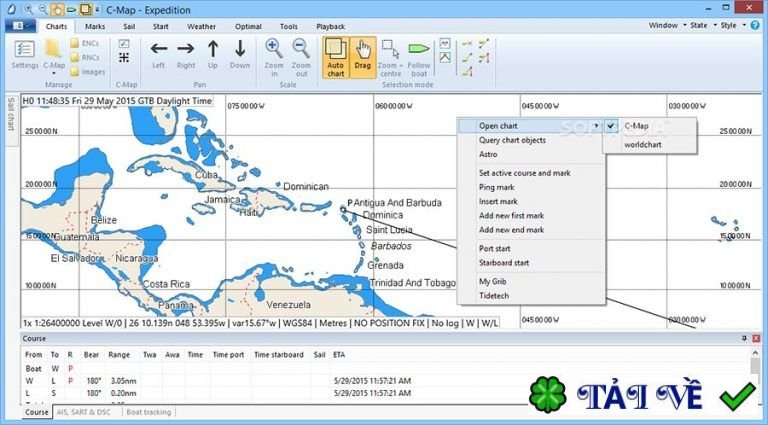Click green boat icon in title bar
Image resolution: width=768 pixels, height=425 pixels.
pos(72,9)
